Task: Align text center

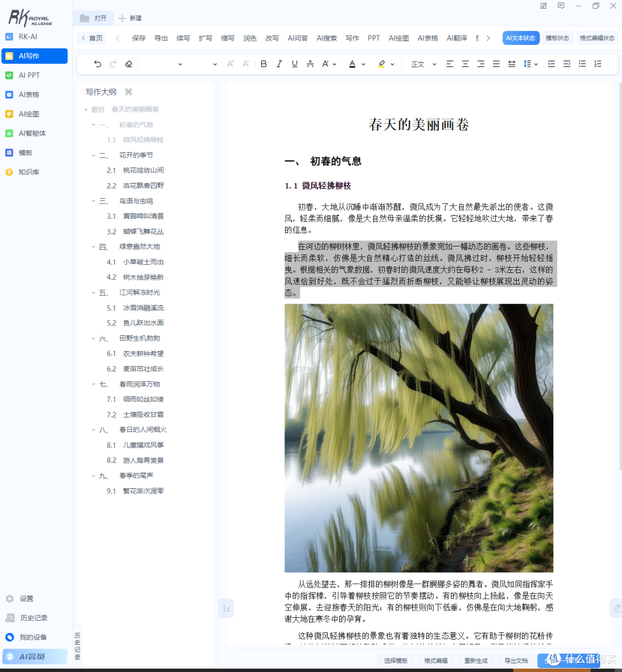Action: (x=465, y=64)
